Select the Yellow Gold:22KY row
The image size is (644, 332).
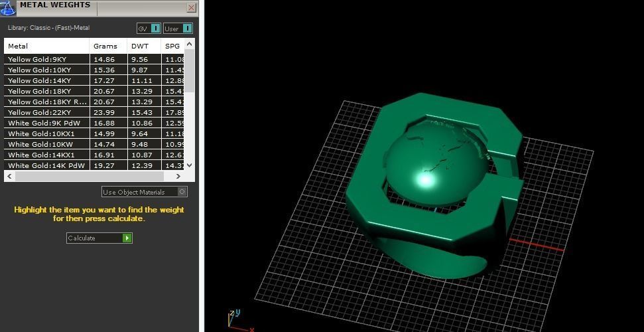(x=94, y=112)
